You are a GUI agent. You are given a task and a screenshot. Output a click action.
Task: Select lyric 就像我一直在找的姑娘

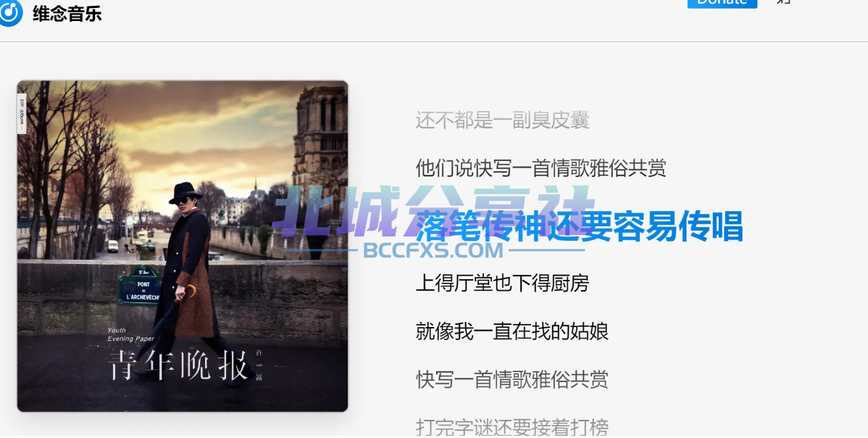(512, 331)
